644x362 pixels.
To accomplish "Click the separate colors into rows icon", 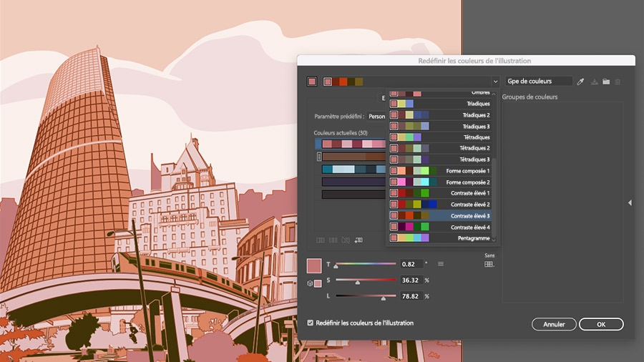I will [x=333, y=240].
